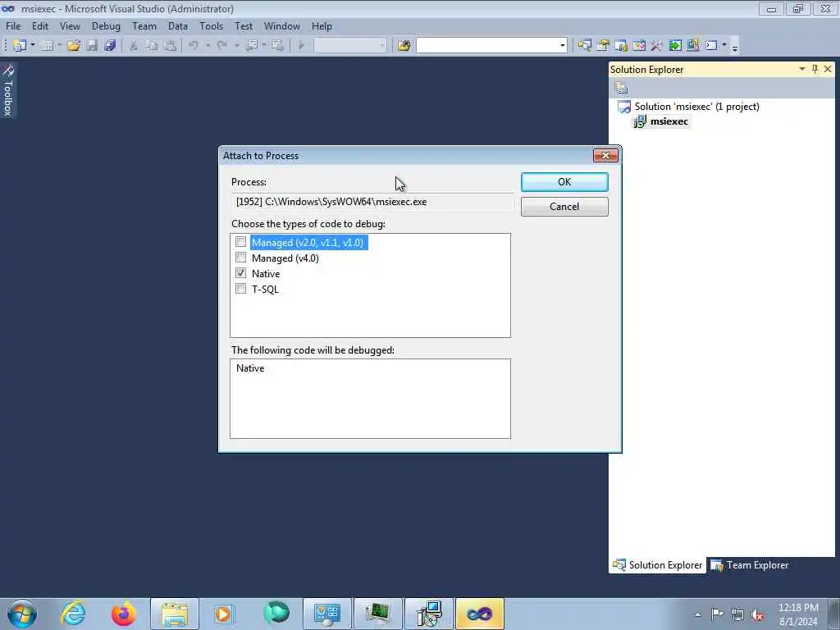Click the New Project toolbar icon

point(20,46)
